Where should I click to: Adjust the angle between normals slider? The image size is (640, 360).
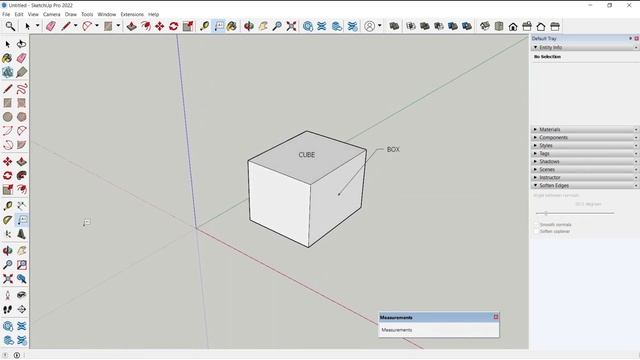(x=546, y=213)
